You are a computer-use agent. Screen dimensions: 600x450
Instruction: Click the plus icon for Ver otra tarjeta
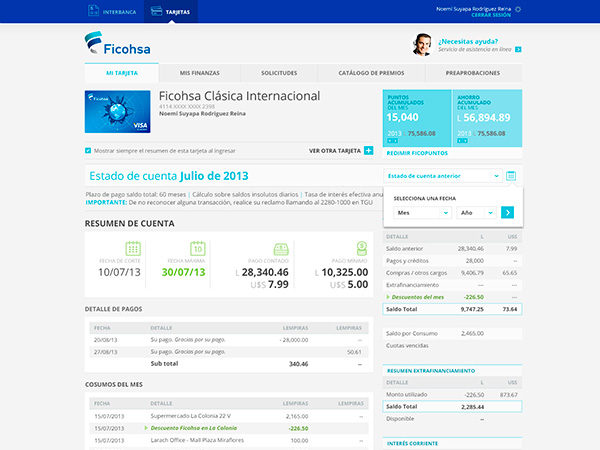[368, 150]
